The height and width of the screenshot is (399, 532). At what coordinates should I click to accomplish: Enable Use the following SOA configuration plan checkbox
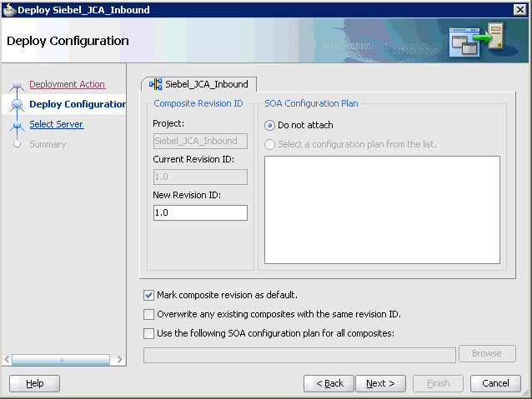148,333
